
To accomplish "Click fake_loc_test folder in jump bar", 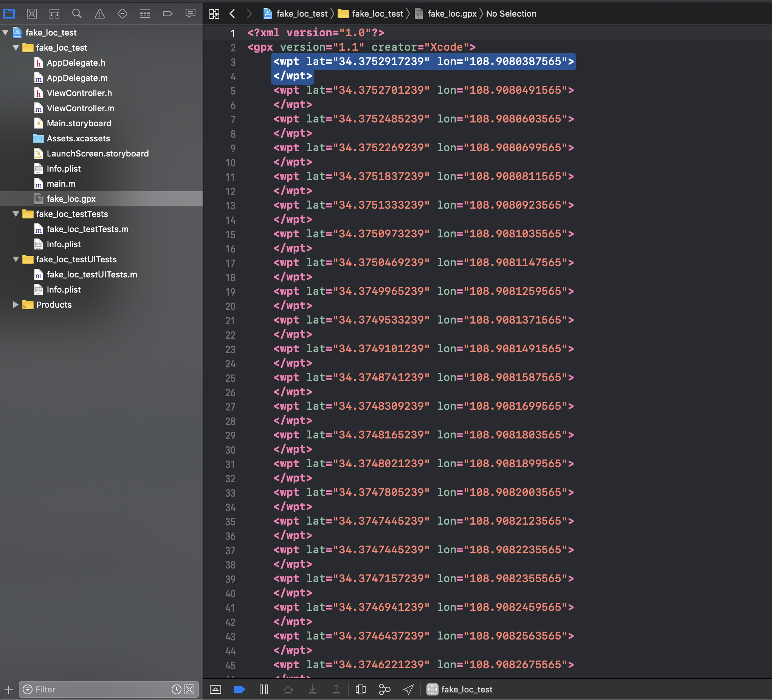I will coord(370,14).
